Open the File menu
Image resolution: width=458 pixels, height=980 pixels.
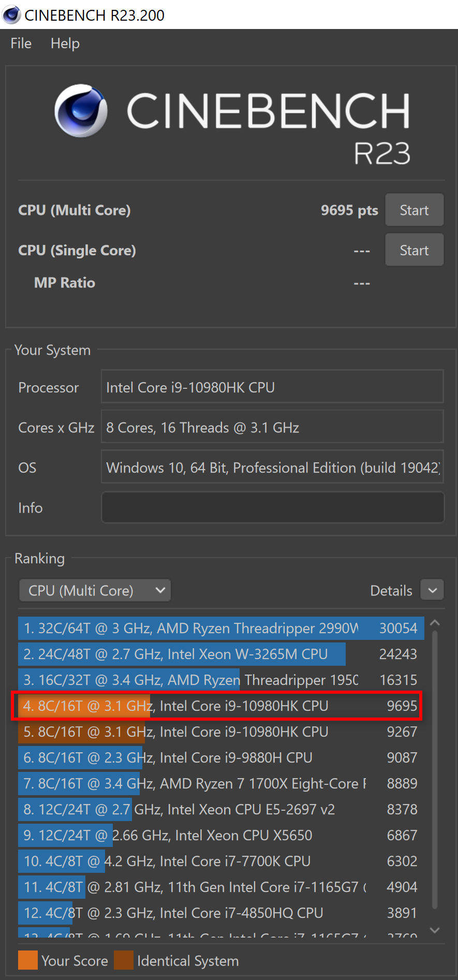click(21, 43)
